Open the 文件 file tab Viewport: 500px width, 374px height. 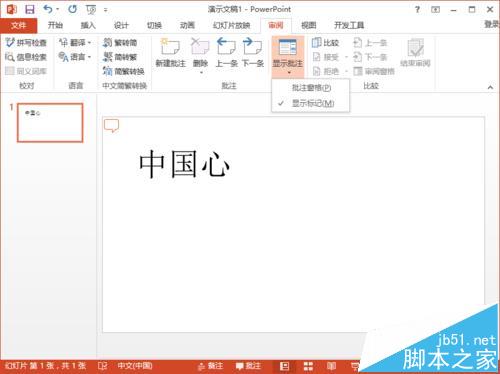pyautogui.click(x=19, y=25)
